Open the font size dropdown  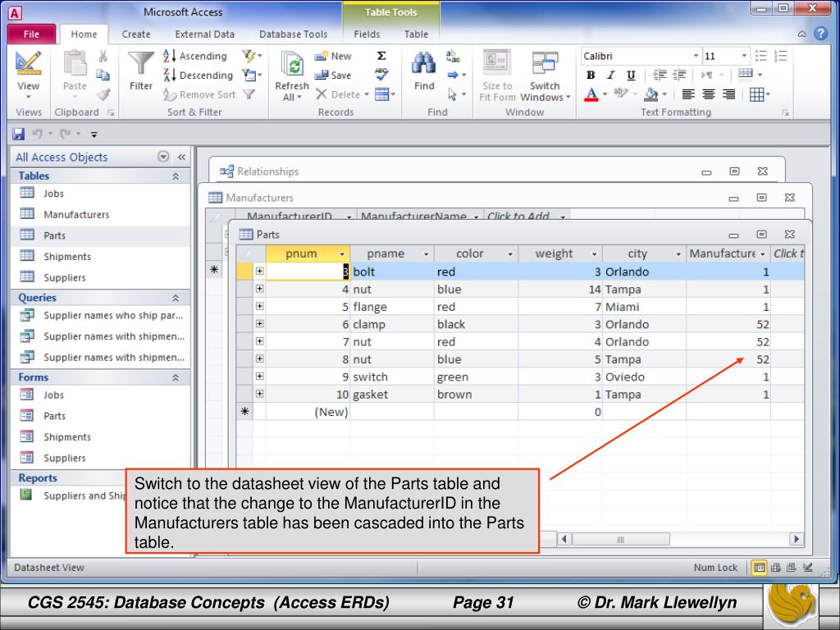(743, 56)
